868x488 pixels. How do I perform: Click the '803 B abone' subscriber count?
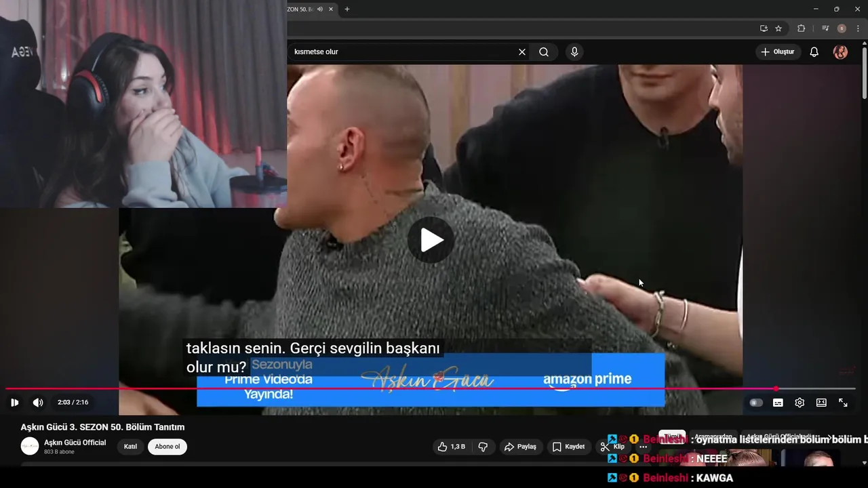(59, 452)
